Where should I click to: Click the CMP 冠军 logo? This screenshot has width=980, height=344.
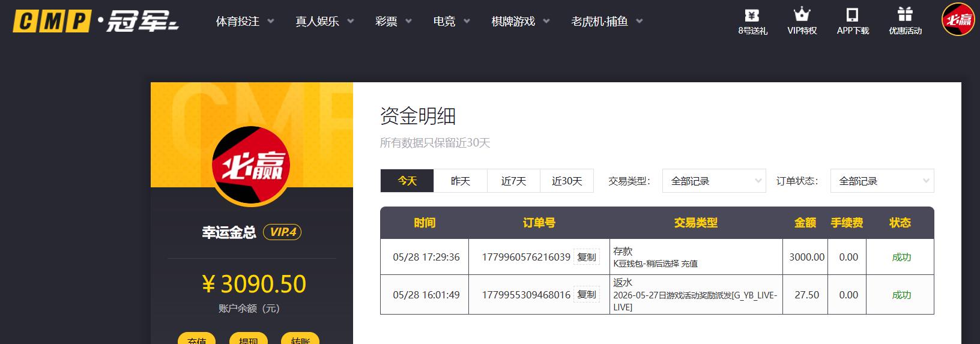[96, 21]
